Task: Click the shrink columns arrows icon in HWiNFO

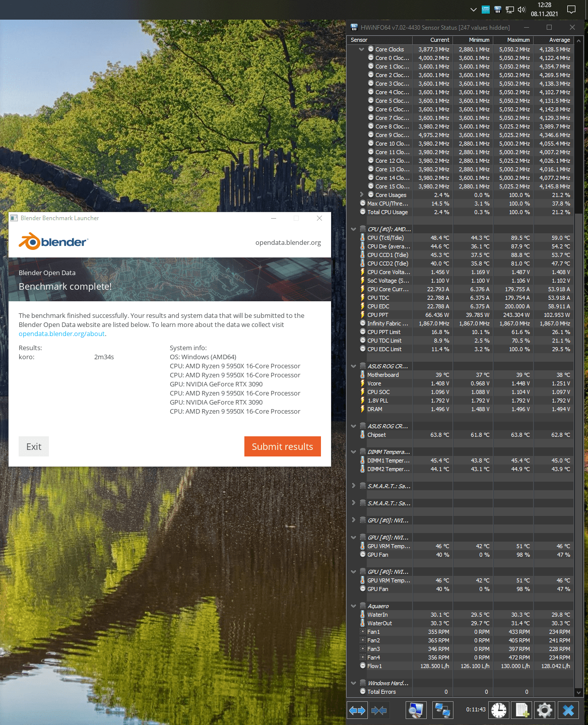Action: [379, 710]
